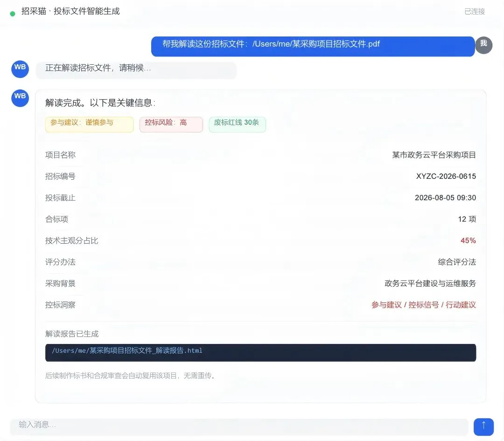This screenshot has height=441, width=504.
Task: Click the 正在解读招标文件，请稍候 message
Action: pyautogui.click(x=136, y=70)
